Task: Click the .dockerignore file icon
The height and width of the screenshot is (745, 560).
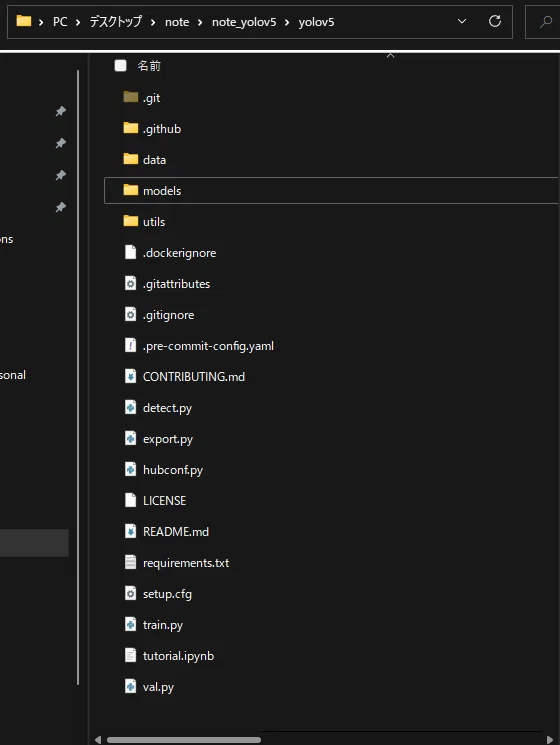Action: point(131,252)
